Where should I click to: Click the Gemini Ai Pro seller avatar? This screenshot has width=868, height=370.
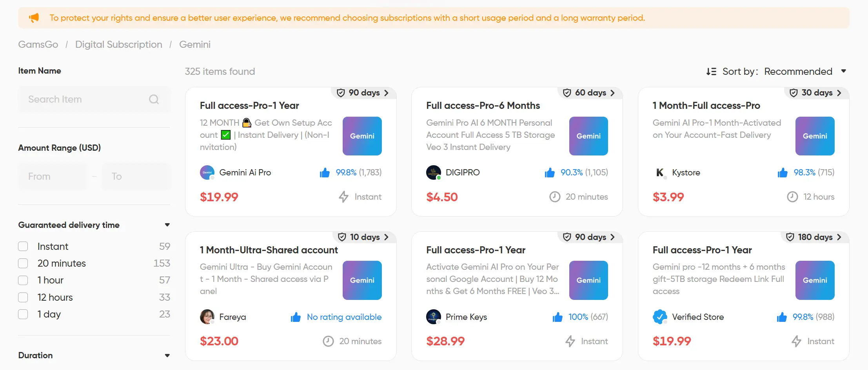(207, 173)
